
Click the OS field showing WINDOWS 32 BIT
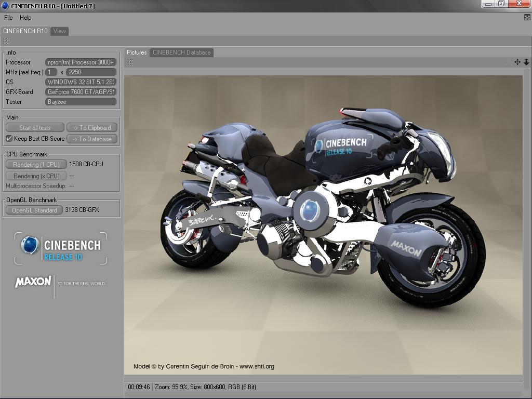coord(81,82)
